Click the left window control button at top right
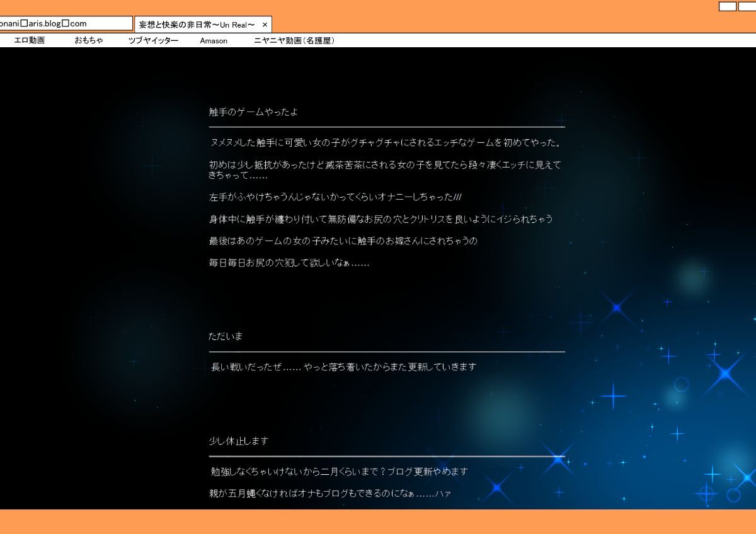Screen dimensions: 756x534 pyautogui.click(x=728, y=6)
